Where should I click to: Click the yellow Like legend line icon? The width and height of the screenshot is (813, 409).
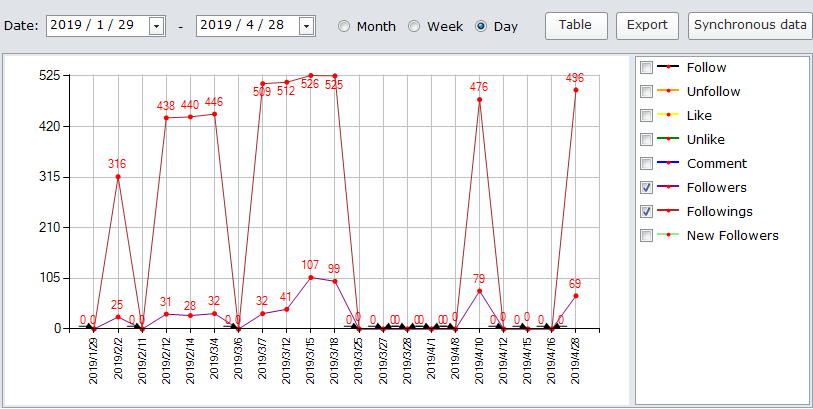pyautogui.click(x=668, y=116)
